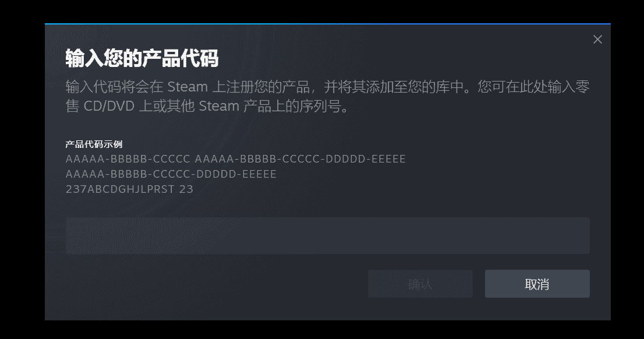Click Steam in the second description line
Image resolution: width=644 pixels, height=339 pixels.
click(x=219, y=107)
